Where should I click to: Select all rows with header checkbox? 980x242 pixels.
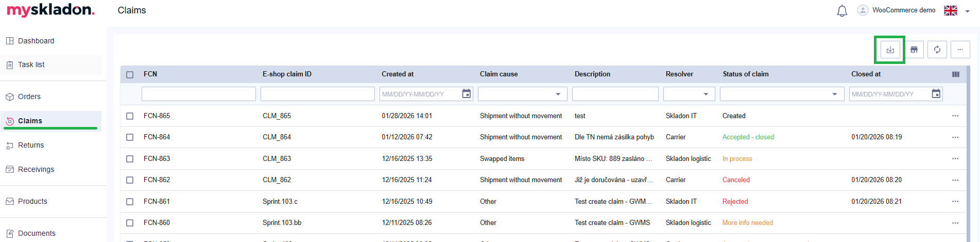coord(130,75)
